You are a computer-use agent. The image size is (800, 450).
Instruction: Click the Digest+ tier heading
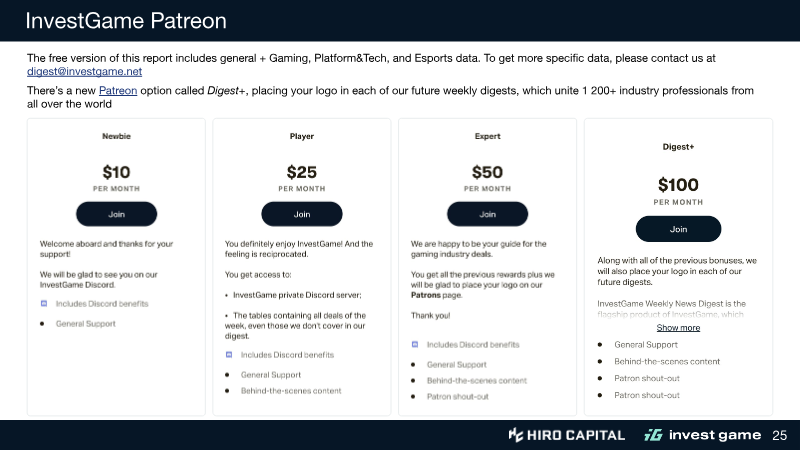[x=678, y=147]
